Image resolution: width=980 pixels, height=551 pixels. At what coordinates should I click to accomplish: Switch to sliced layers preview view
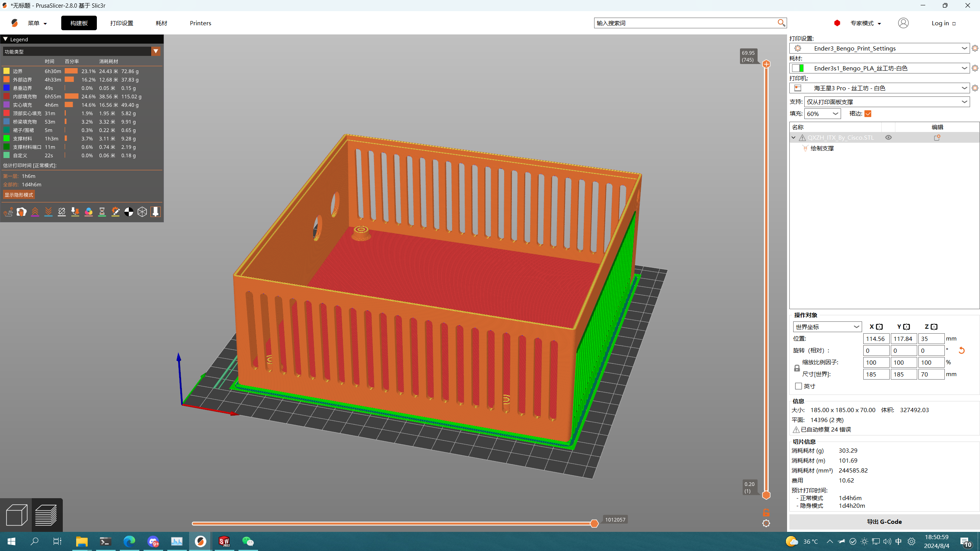coord(46,515)
